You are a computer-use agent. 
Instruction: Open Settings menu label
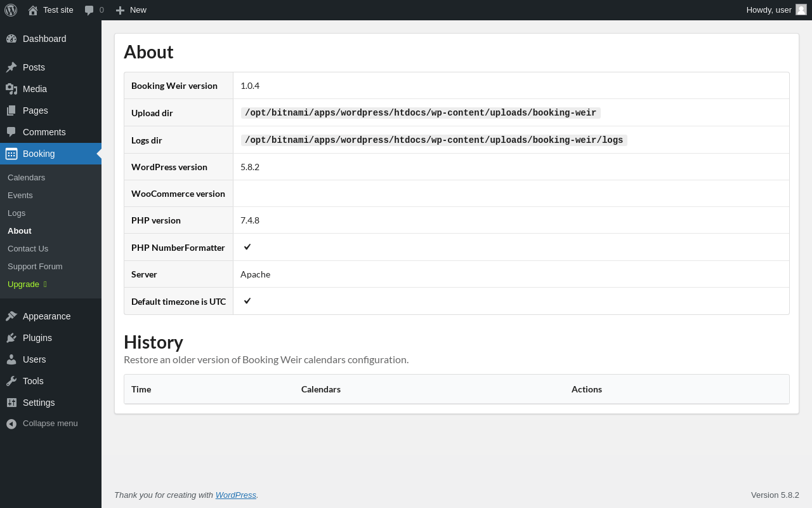pyautogui.click(x=39, y=403)
